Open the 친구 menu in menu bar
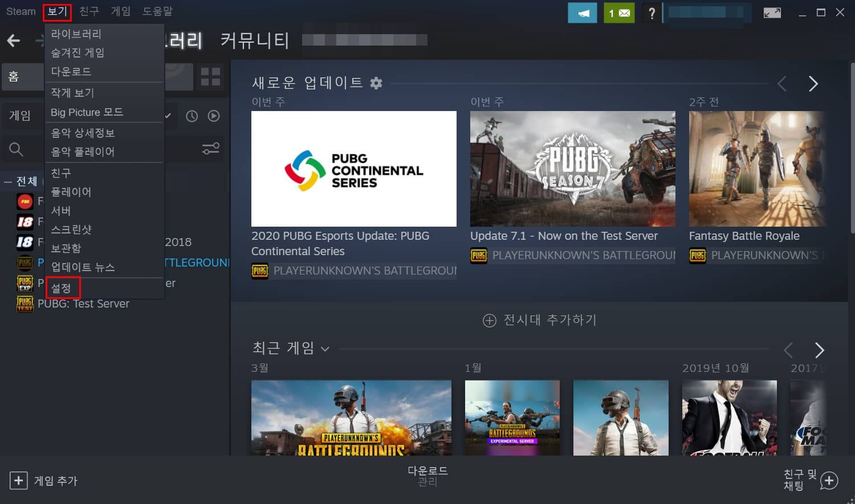This screenshot has width=855, height=504. [88, 11]
